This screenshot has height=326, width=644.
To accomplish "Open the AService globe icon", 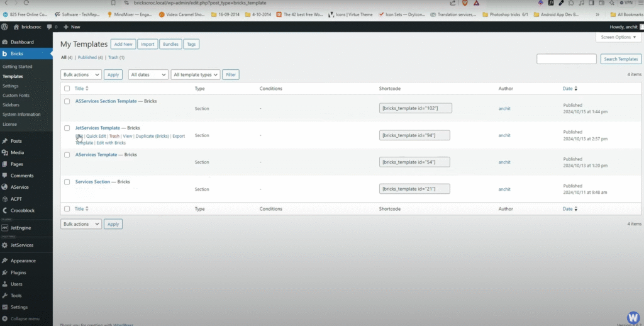I will [4, 187].
